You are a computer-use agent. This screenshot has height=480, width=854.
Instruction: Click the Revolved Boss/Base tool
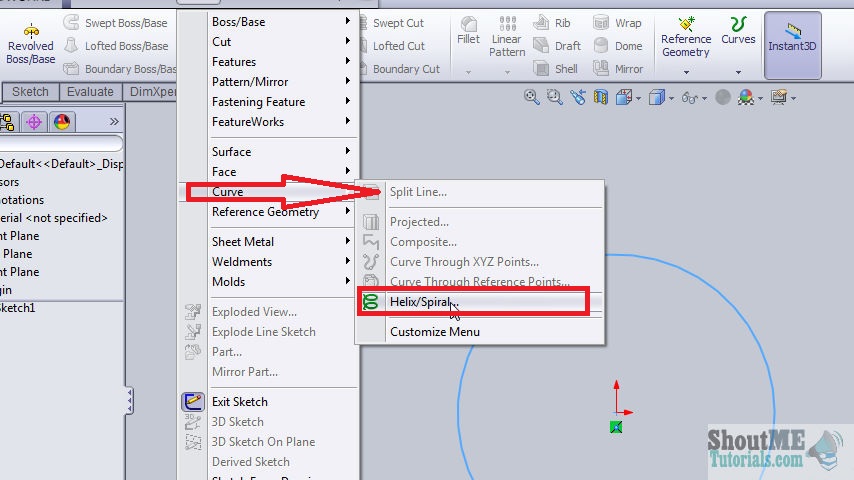pos(31,45)
